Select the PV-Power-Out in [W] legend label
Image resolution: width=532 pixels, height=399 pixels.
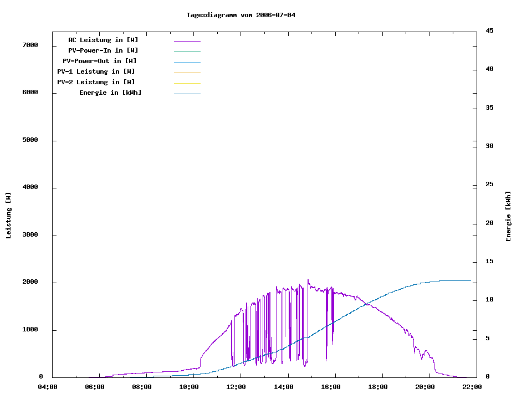tap(100, 61)
